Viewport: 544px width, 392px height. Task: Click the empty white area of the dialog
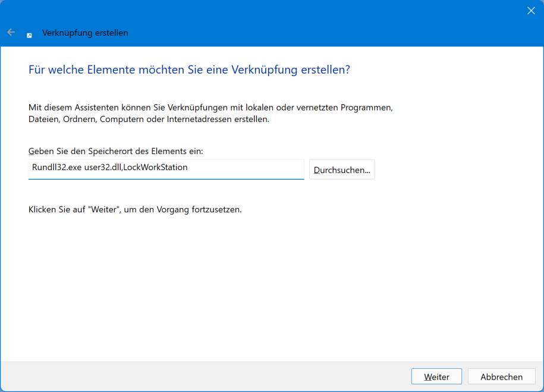(268, 286)
